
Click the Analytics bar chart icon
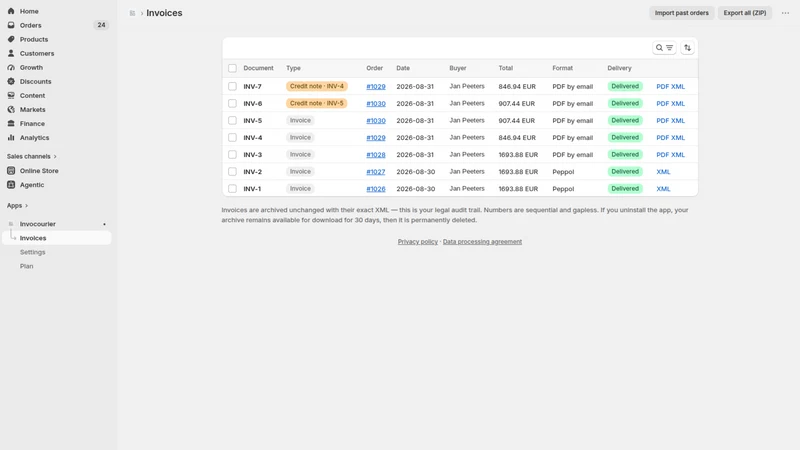(11, 137)
